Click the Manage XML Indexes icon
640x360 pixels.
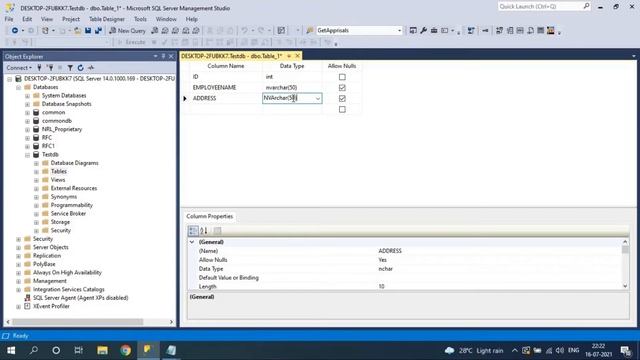[530, 31]
